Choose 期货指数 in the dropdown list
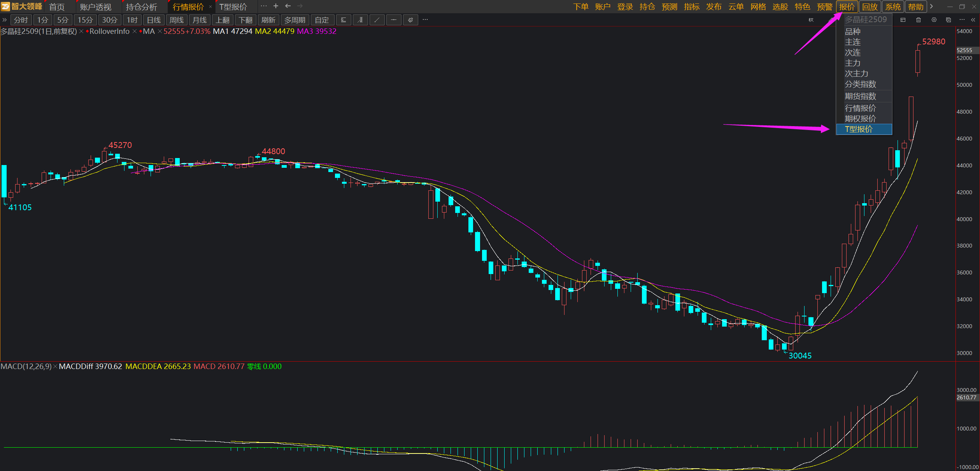Viewport: 980px width, 471px height. click(864, 96)
